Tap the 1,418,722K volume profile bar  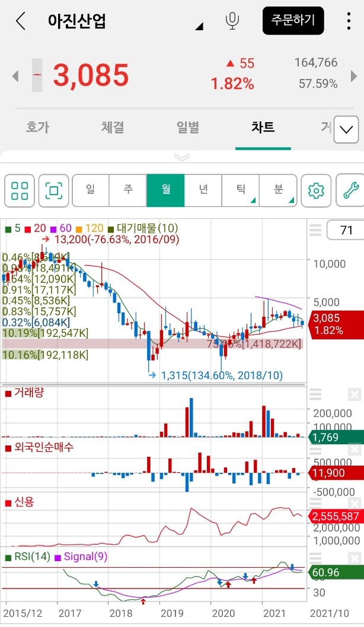pyautogui.click(x=152, y=343)
